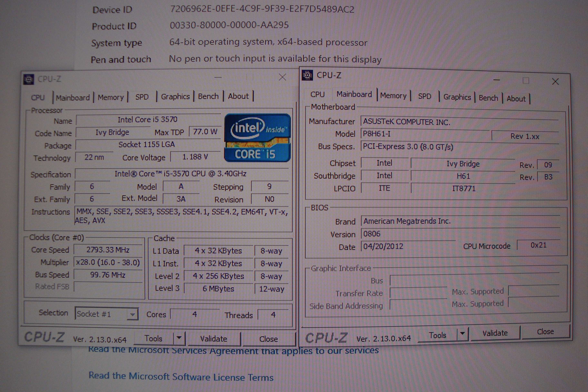This screenshot has width=588, height=392.
Task: Open Bench tab in right CPU-Z window
Action: [x=489, y=98]
